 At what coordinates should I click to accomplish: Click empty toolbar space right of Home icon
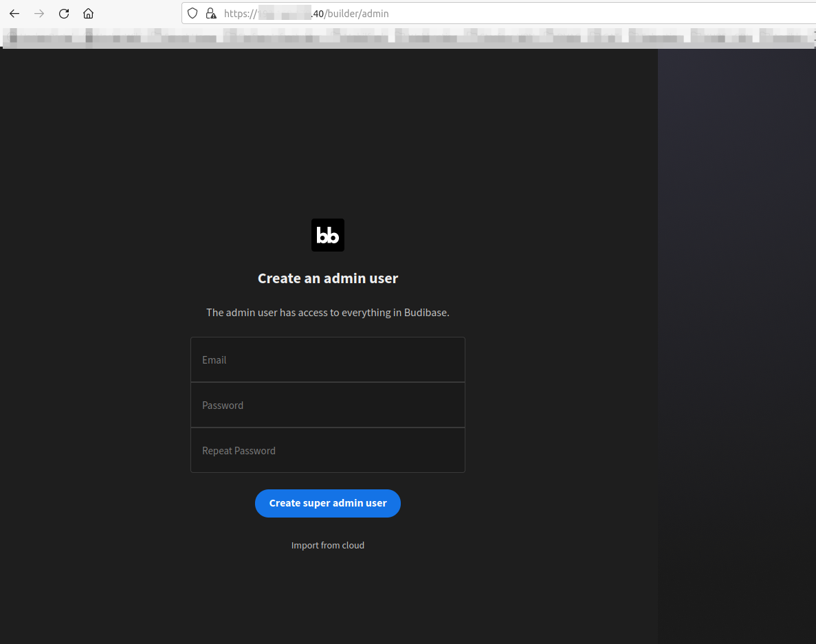tap(137, 14)
